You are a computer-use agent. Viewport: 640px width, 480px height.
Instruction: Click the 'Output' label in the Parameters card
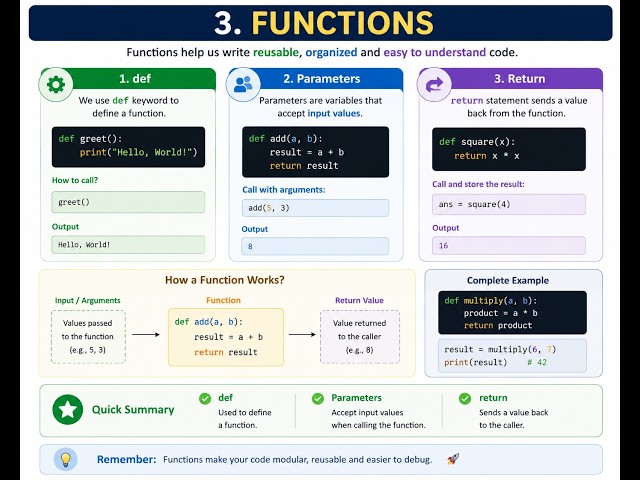point(255,229)
